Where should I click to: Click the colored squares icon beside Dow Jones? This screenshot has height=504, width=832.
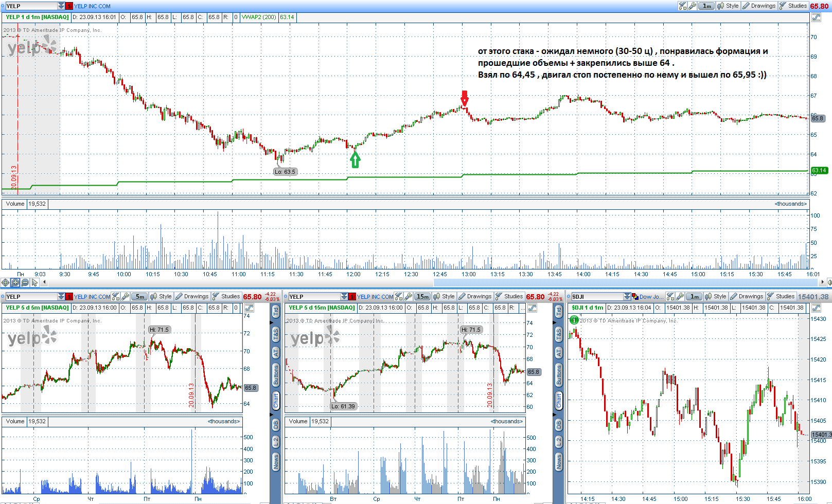tap(635, 297)
